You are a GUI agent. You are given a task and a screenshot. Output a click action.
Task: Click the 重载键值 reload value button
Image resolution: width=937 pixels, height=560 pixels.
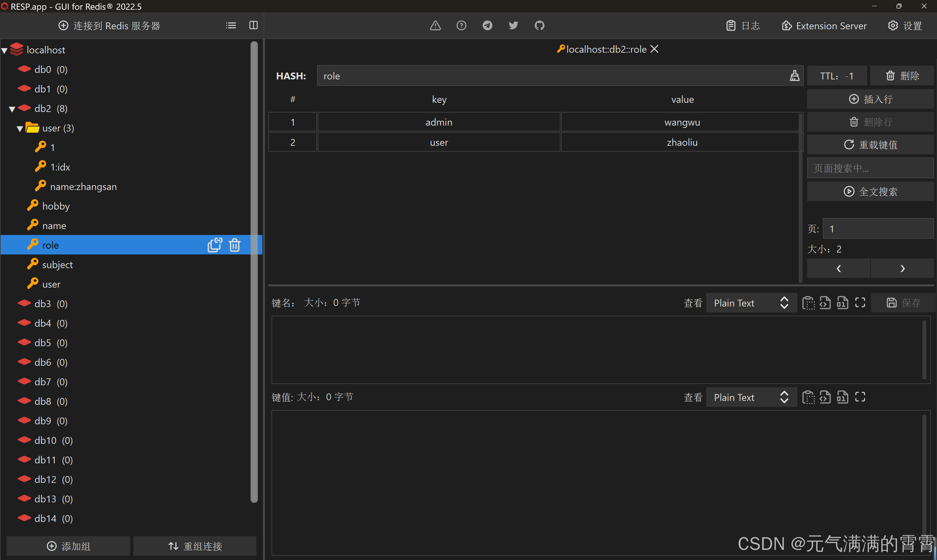pos(870,145)
